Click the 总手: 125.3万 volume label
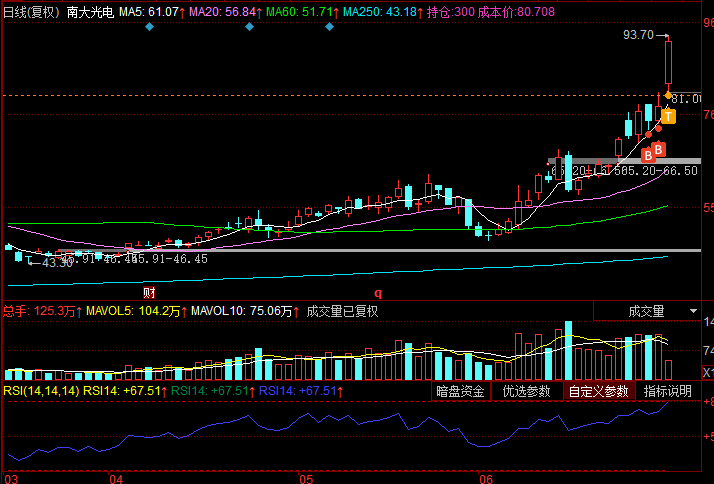The width and height of the screenshot is (714, 484). [x=42, y=311]
